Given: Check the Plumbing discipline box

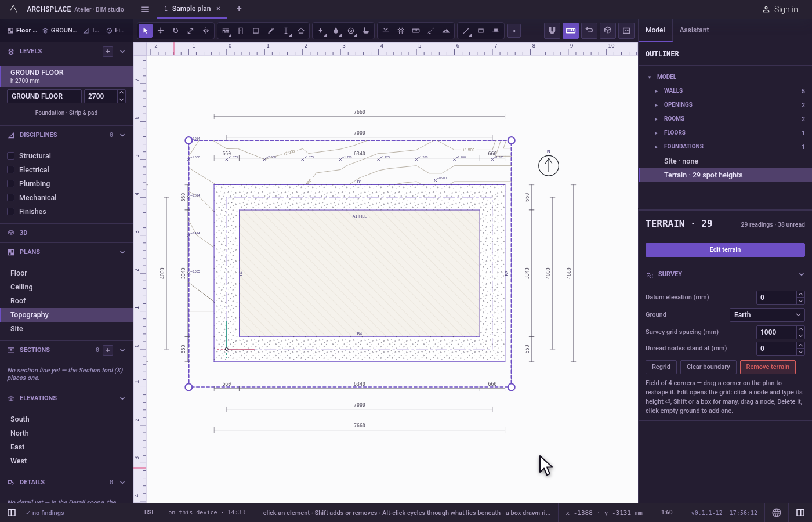Looking at the screenshot, I should click(x=10, y=184).
